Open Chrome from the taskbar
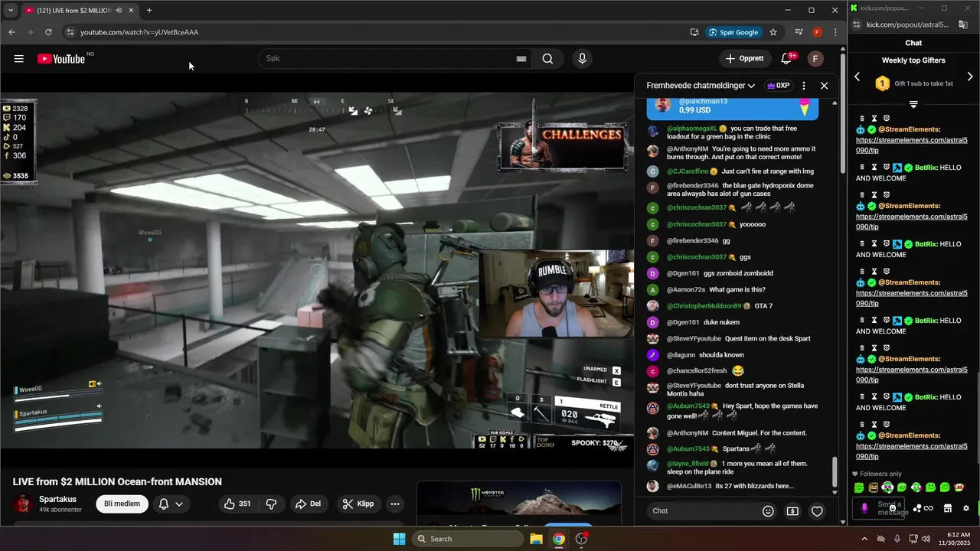This screenshot has width=980, height=551. click(559, 539)
